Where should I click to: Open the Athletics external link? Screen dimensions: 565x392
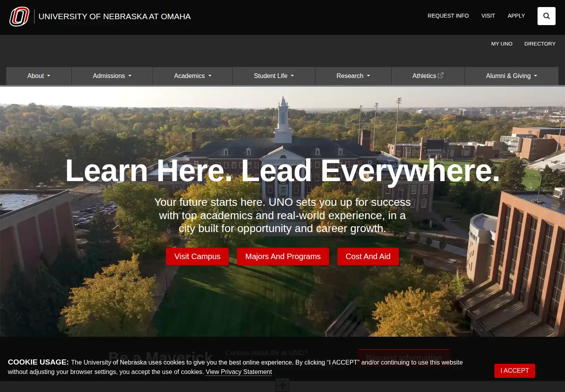pyautogui.click(x=428, y=76)
